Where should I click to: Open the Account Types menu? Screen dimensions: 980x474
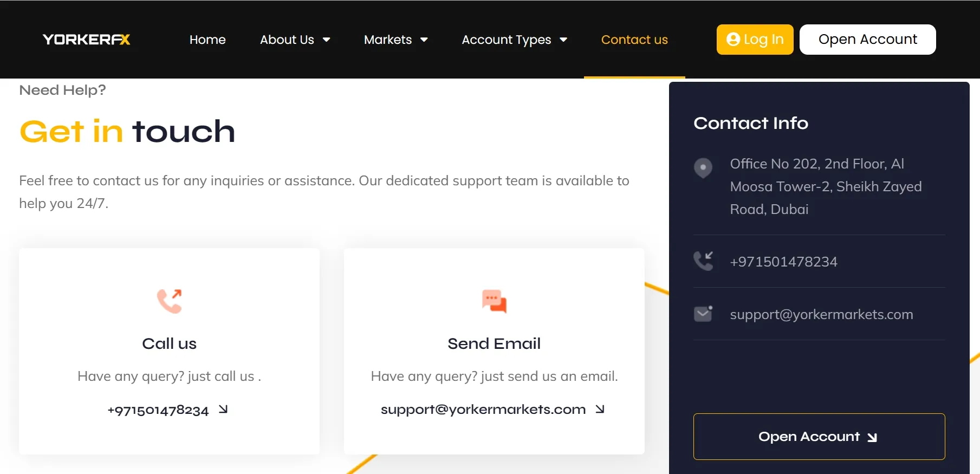[506, 40]
